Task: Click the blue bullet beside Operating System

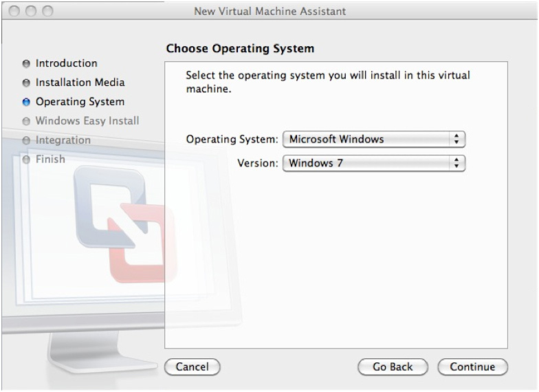Action: click(26, 102)
